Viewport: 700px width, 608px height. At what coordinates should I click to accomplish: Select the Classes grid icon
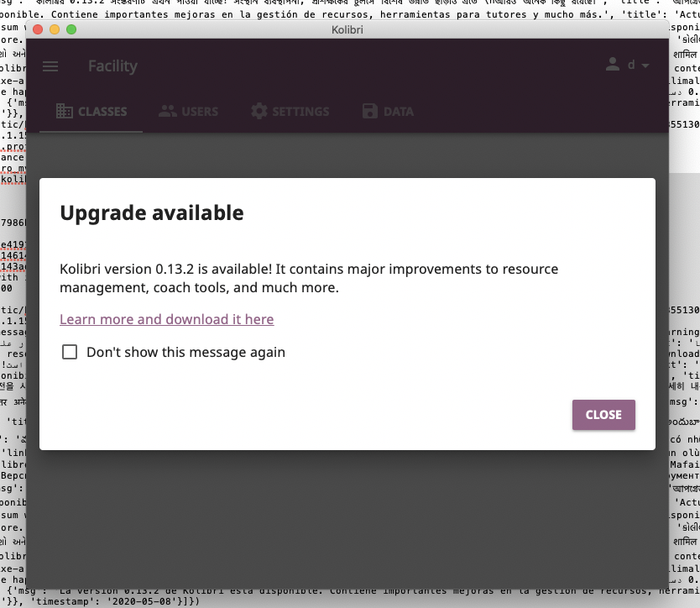point(65,110)
